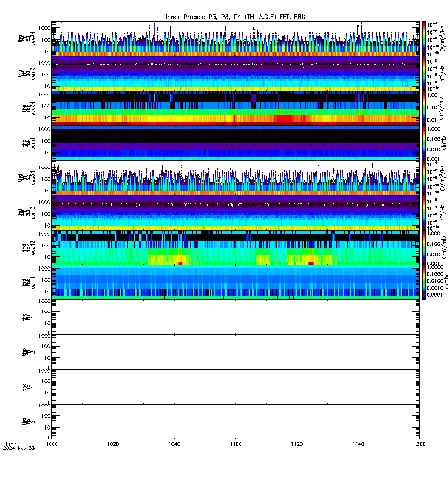Click the '1.00' value on tha fbk edc34 colorbar
The height and width of the screenshot is (478, 448).
pos(432,95)
